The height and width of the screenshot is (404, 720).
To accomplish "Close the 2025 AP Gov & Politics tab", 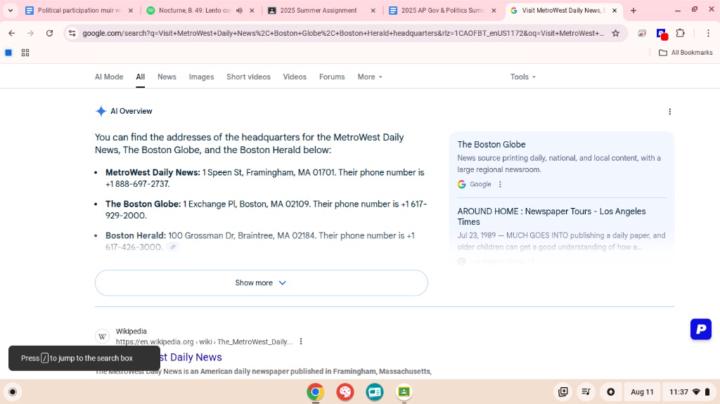I will click(494, 11).
